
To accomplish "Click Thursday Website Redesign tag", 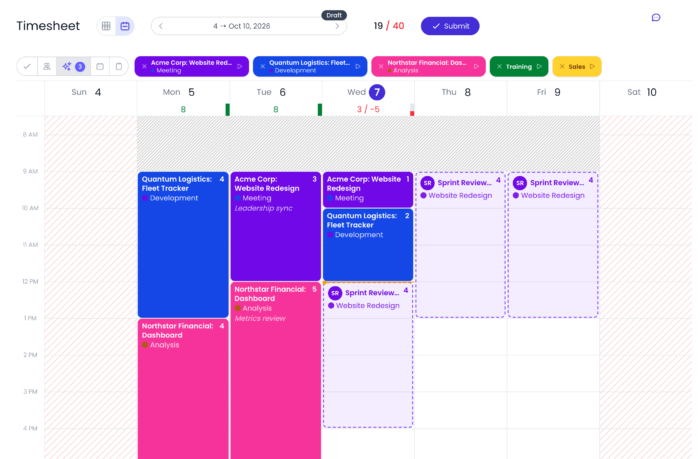I will pos(456,196).
